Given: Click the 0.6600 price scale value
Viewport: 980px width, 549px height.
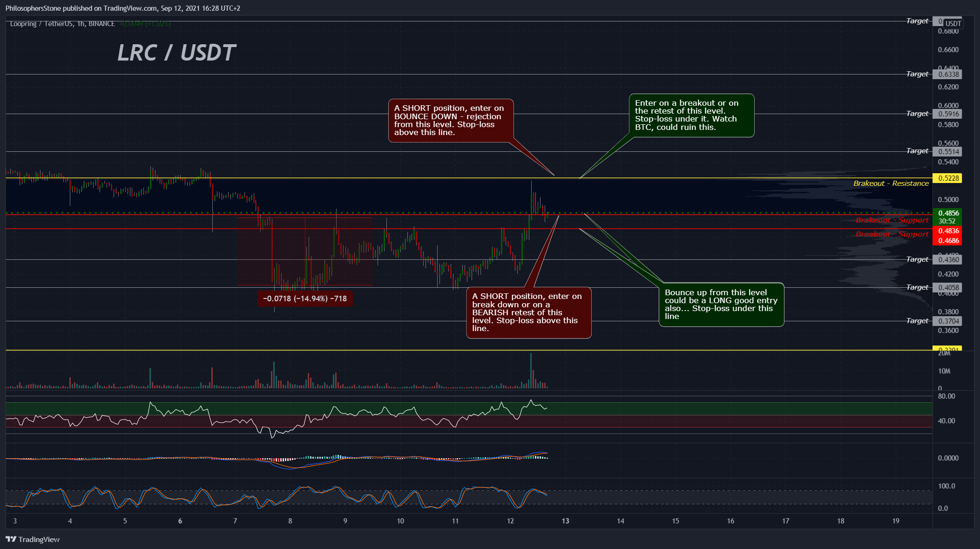Looking at the screenshot, I should (x=948, y=50).
